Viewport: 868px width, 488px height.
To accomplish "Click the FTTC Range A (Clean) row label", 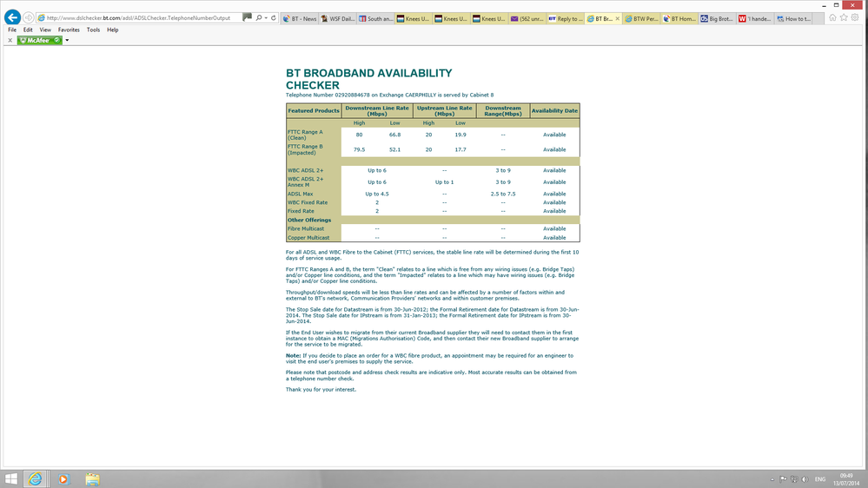I will pyautogui.click(x=305, y=135).
